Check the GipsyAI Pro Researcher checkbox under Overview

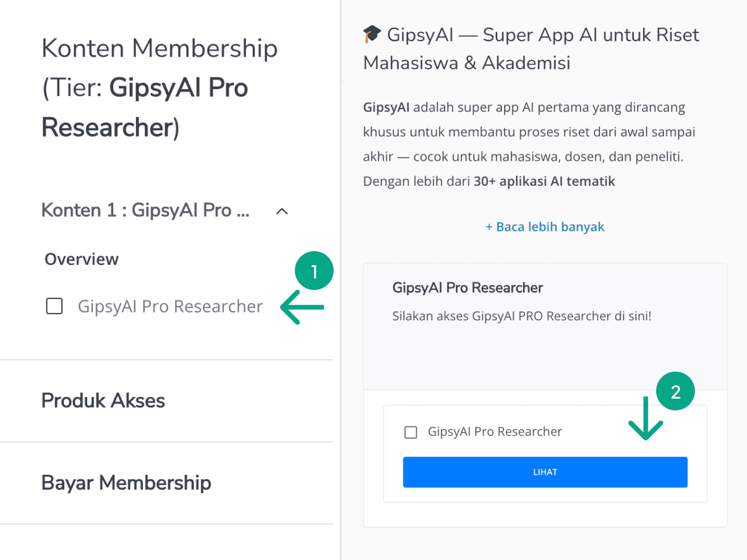(54, 306)
